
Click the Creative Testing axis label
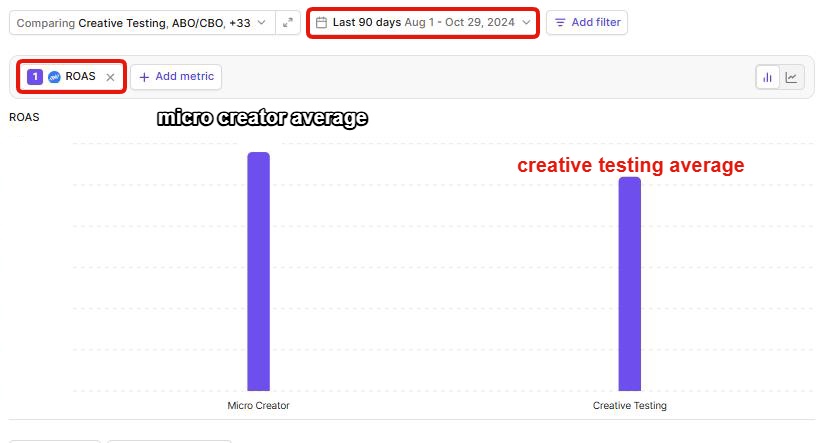tap(629, 405)
